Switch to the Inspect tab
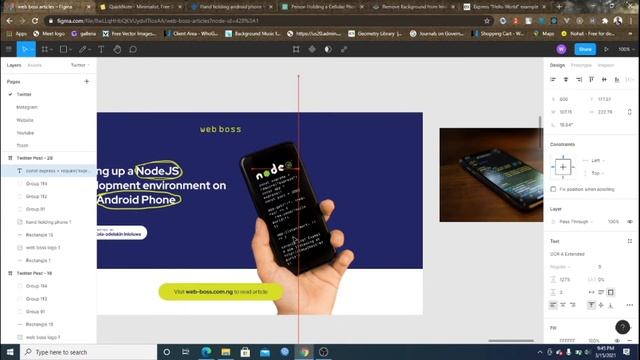The height and width of the screenshot is (360, 640). click(606, 65)
